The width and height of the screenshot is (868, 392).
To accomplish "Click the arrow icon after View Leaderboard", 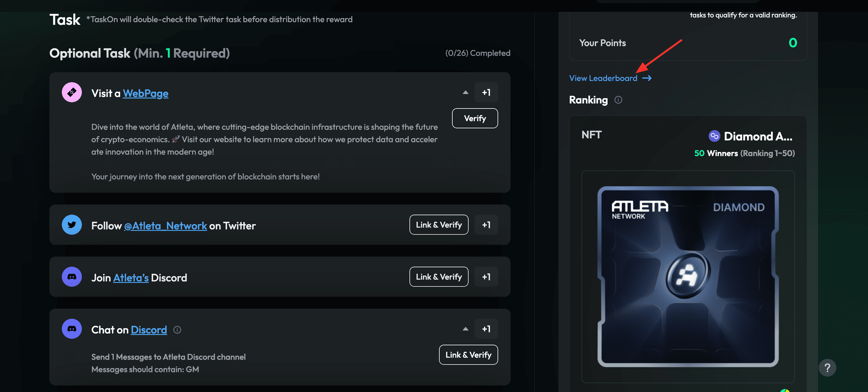I will click(x=647, y=78).
